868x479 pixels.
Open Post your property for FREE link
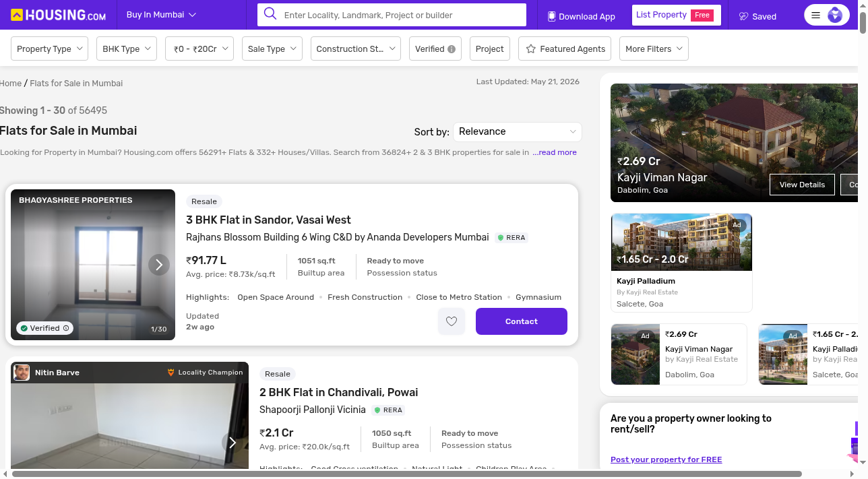pyautogui.click(x=666, y=459)
